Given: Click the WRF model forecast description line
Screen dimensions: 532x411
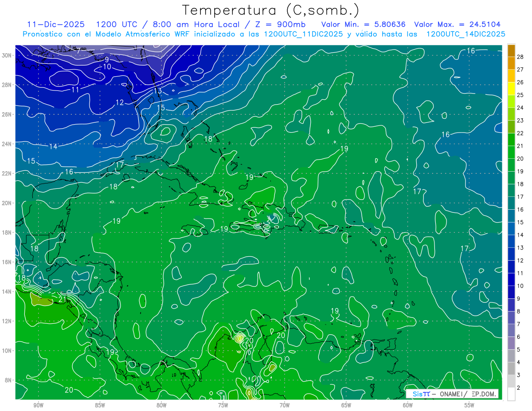Looking at the screenshot, I should [x=264, y=34].
